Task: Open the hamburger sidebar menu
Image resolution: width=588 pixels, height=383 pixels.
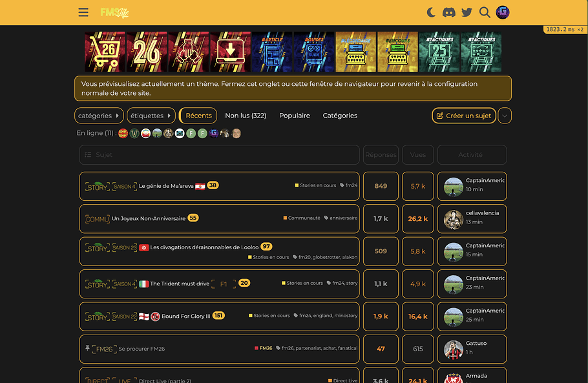Action: click(83, 12)
